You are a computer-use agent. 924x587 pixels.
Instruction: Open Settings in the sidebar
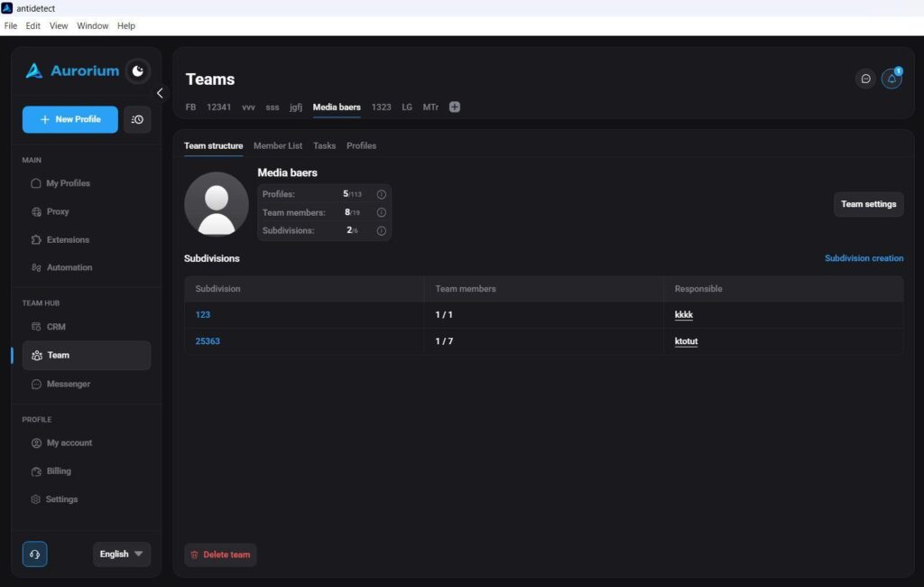[54, 499]
